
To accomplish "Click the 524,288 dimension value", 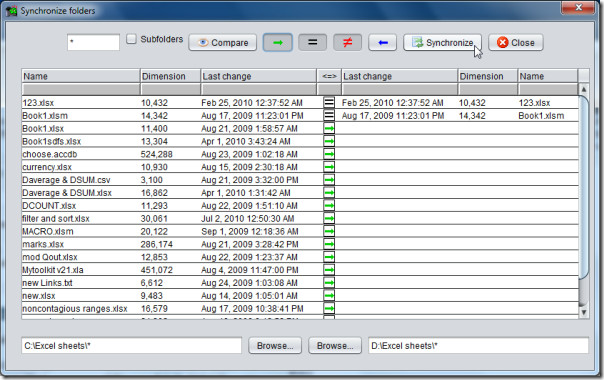I will [156, 154].
